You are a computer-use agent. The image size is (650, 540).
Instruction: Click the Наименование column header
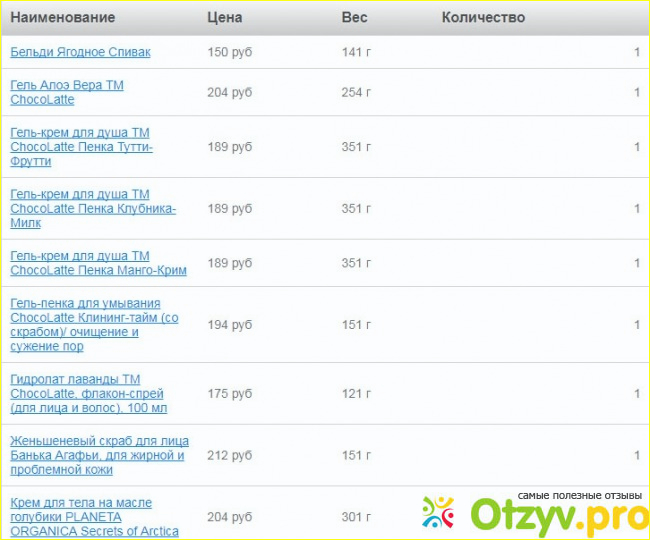[x=62, y=17]
